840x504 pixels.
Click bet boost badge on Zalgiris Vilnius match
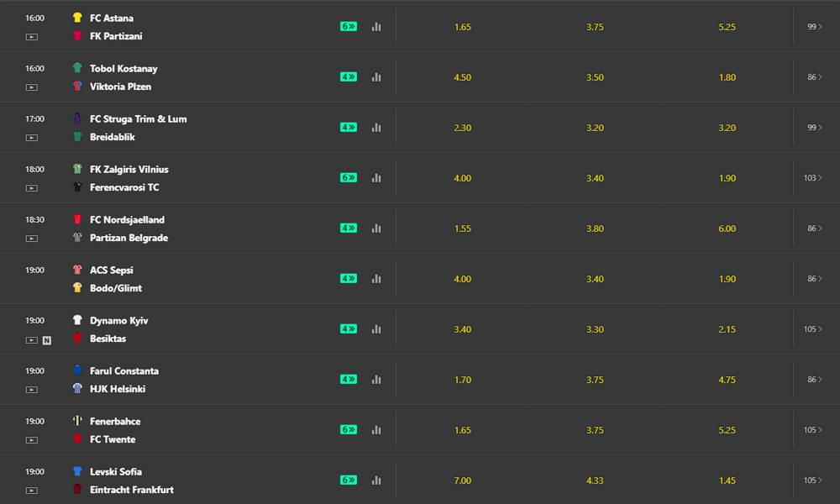[x=349, y=177]
